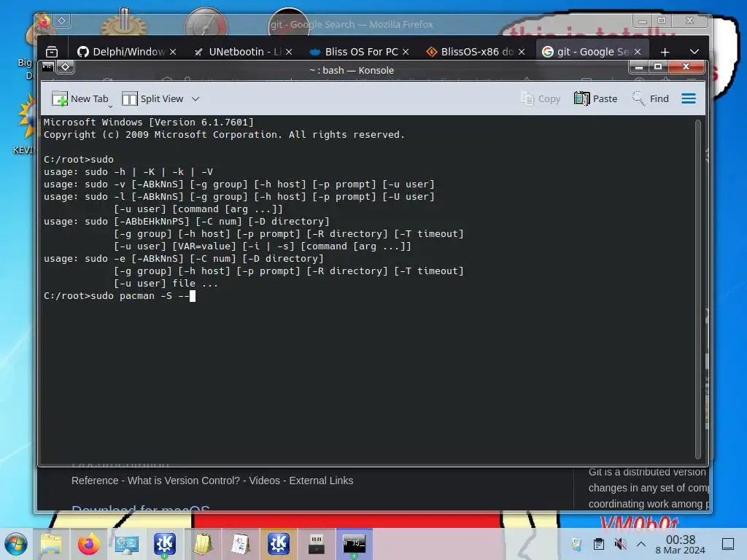The width and height of the screenshot is (747, 560).
Task: Open Firefox from the taskbar
Action: coord(88,544)
